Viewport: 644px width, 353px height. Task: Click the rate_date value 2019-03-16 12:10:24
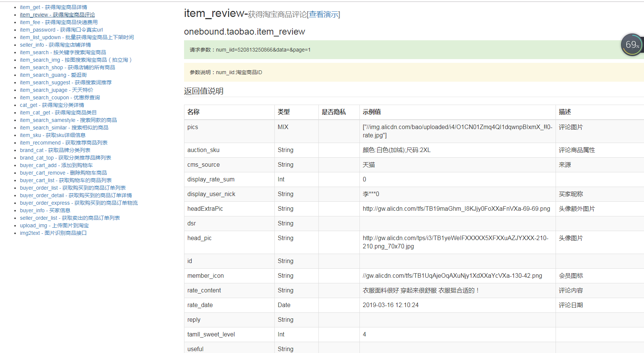coord(391,305)
